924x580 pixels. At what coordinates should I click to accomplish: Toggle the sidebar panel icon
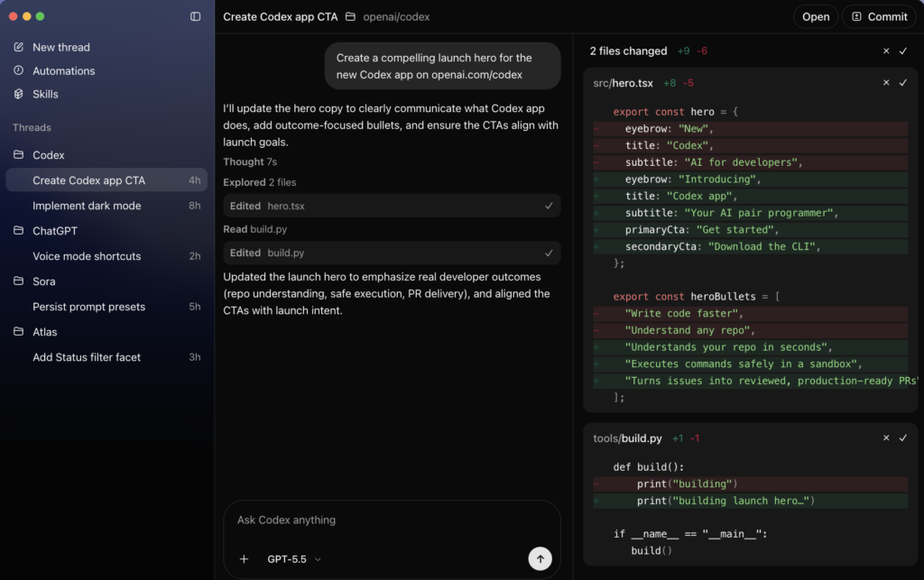[196, 16]
